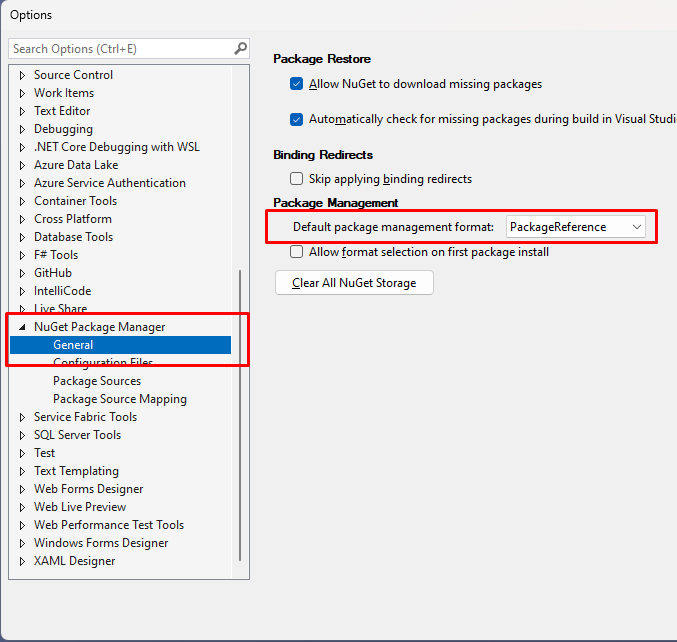Expand the Web Live Preview arrow
Screen dimensions: 677x642
[22, 507]
